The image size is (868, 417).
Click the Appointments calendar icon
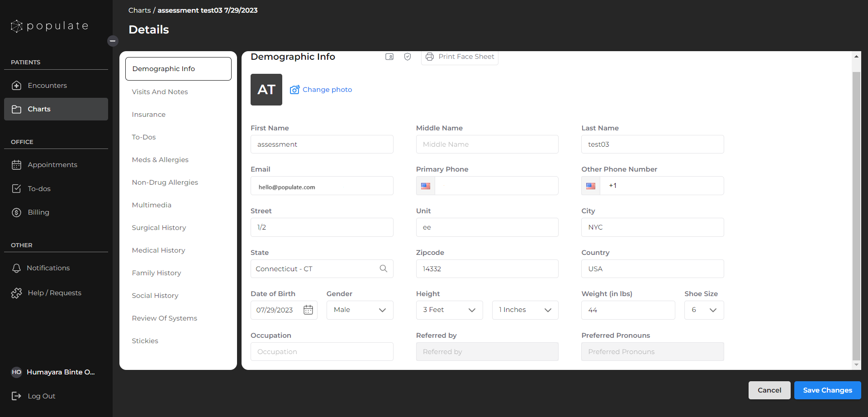17,164
